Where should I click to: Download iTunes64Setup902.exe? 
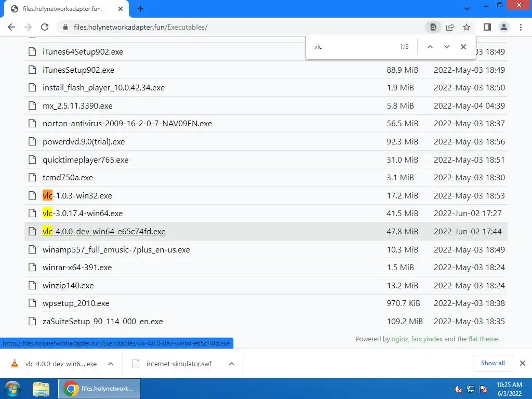tap(83, 52)
